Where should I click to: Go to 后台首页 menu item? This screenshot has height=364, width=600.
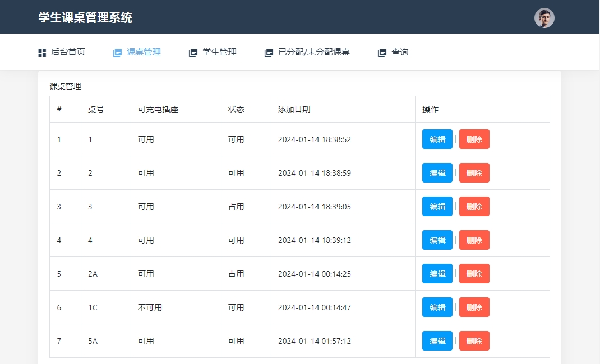coord(68,52)
